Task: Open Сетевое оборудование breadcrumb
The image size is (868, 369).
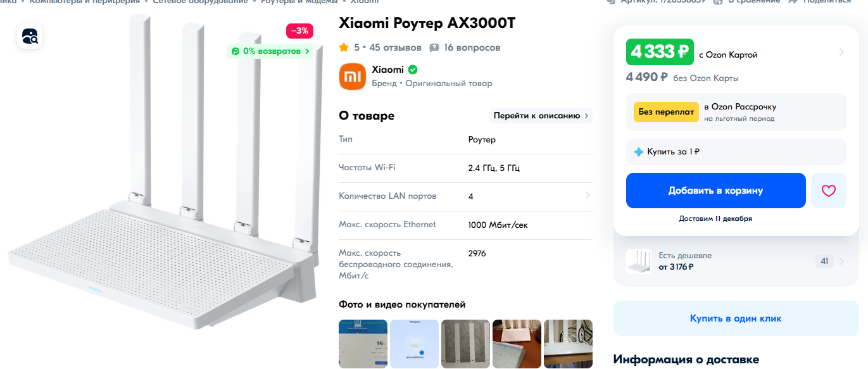Action: [200, 2]
